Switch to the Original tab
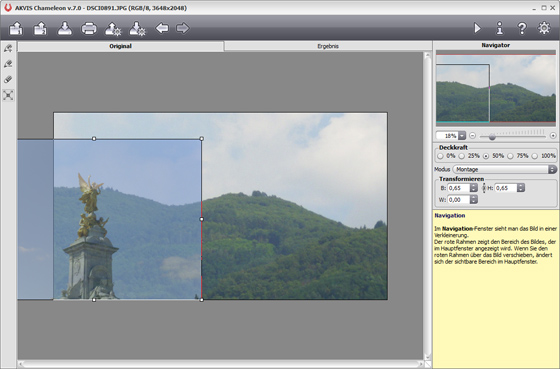Viewport: 560px width, 369px height. click(120, 46)
